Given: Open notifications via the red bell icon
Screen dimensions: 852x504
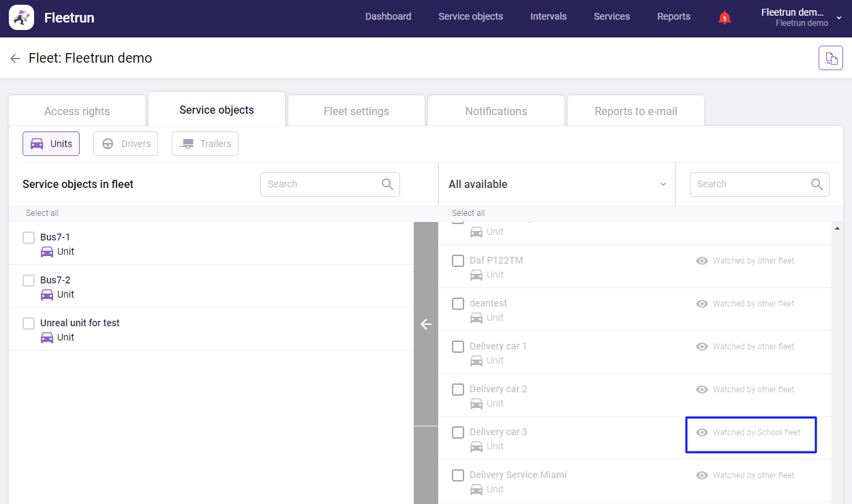Looking at the screenshot, I should tap(724, 16).
